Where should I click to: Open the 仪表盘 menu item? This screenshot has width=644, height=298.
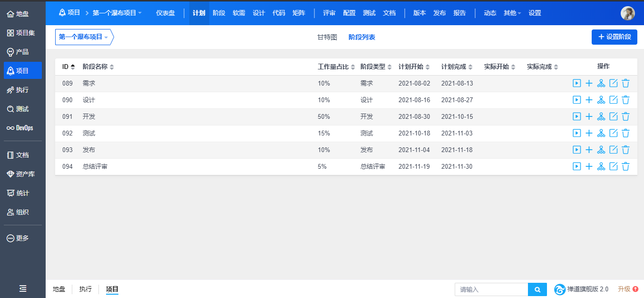pyautogui.click(x=165, y=13)
